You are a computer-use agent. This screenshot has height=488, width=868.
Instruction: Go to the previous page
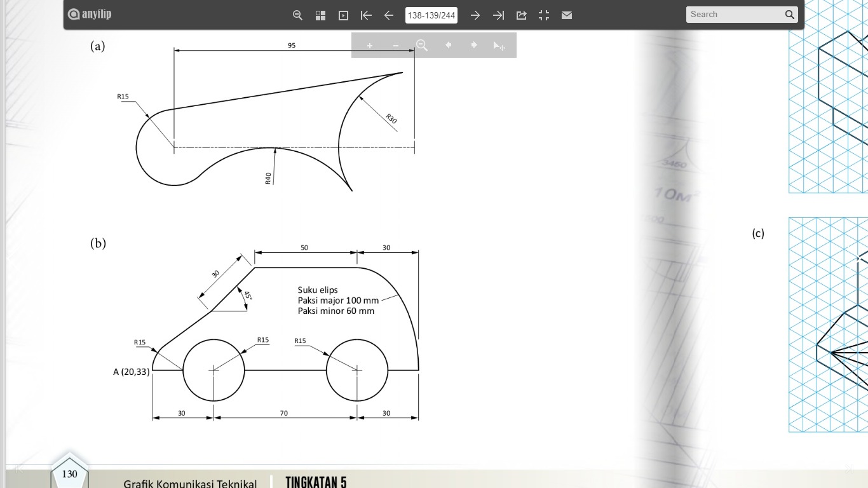(x=389, y=15)
